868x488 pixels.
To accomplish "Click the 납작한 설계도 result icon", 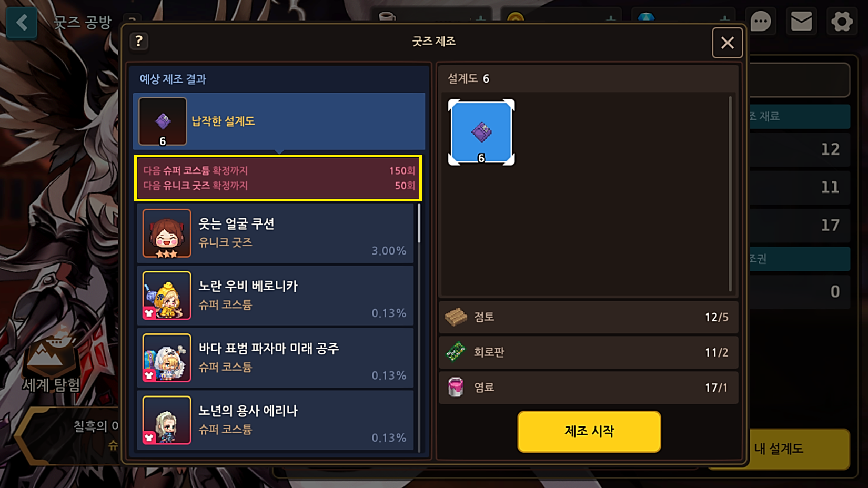I will point(163,121).
